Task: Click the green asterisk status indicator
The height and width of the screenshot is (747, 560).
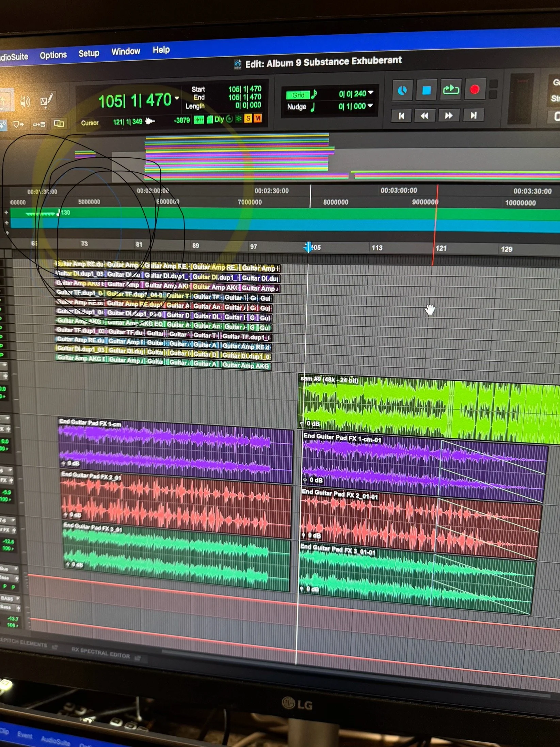Action: coord(239,119)
